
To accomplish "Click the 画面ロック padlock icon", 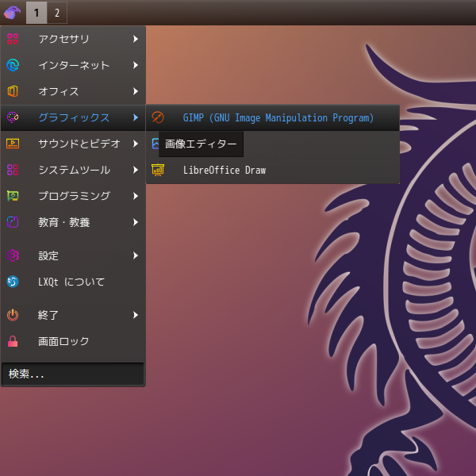I will pos(13,341).
